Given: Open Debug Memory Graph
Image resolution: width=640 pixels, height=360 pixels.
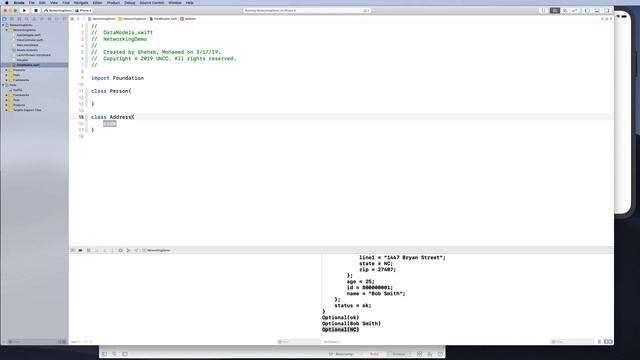Looking at the screenshot, I should click(128, 250).
